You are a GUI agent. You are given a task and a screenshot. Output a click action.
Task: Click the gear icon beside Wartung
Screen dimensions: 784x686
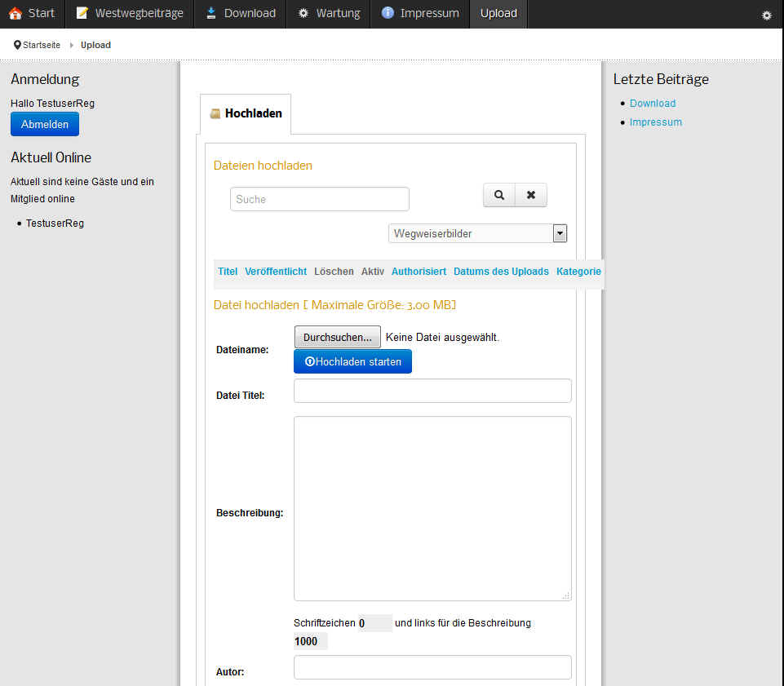click(303, 13)
